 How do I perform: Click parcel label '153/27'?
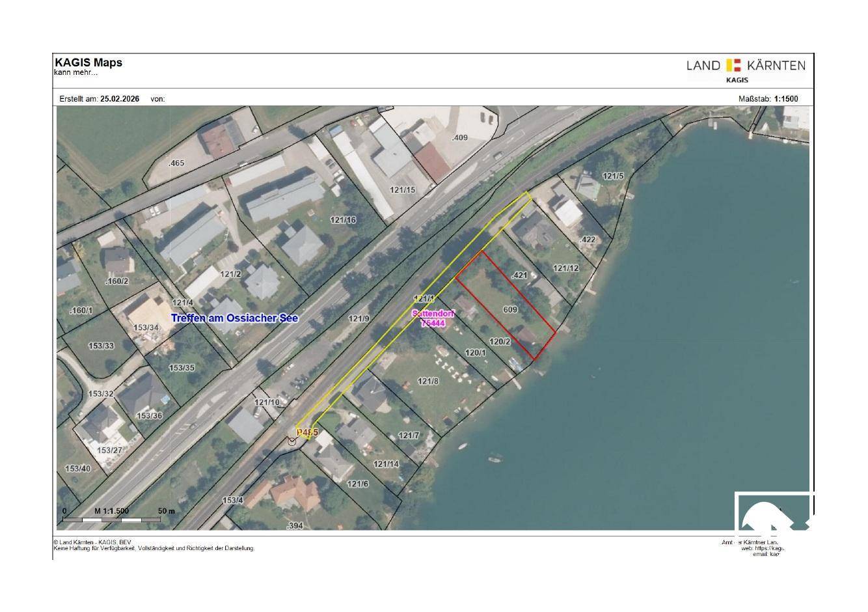[109, 450]
